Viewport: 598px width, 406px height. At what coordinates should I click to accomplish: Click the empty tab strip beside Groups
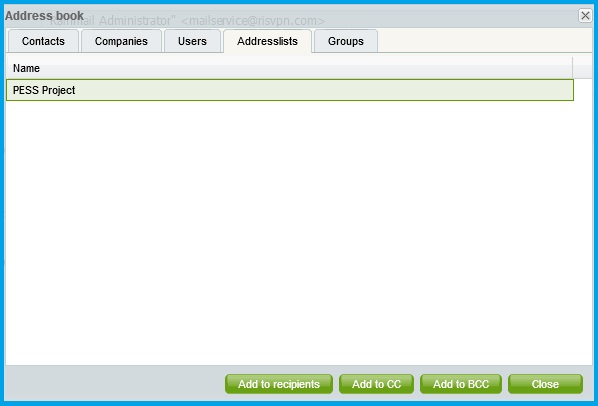pos(484,41)
